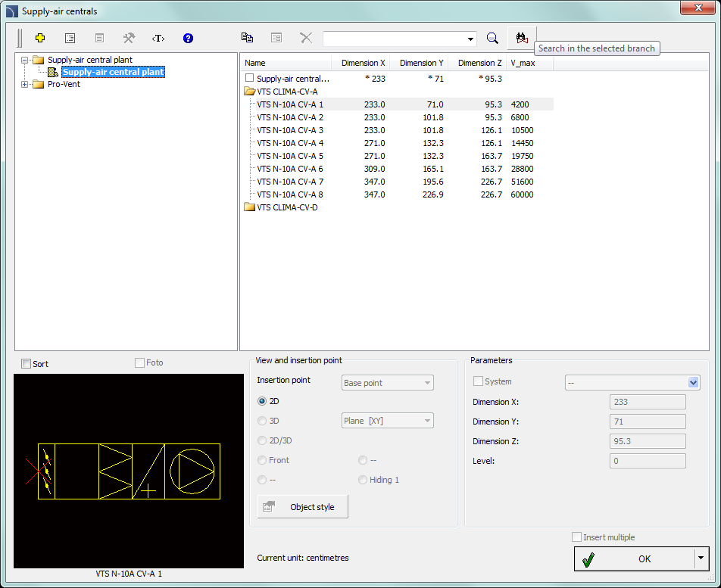Select the 2D view radio button
Viewport: 721px width, 588px height.
click(x=262, y=401)
